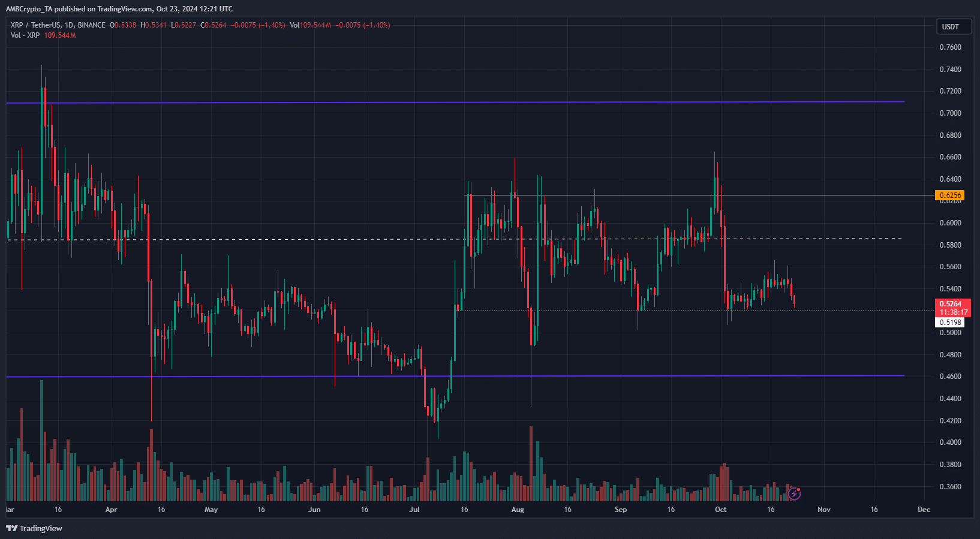
Task: Click the 0.4600 price axis label
Action: tap(950, 377)
